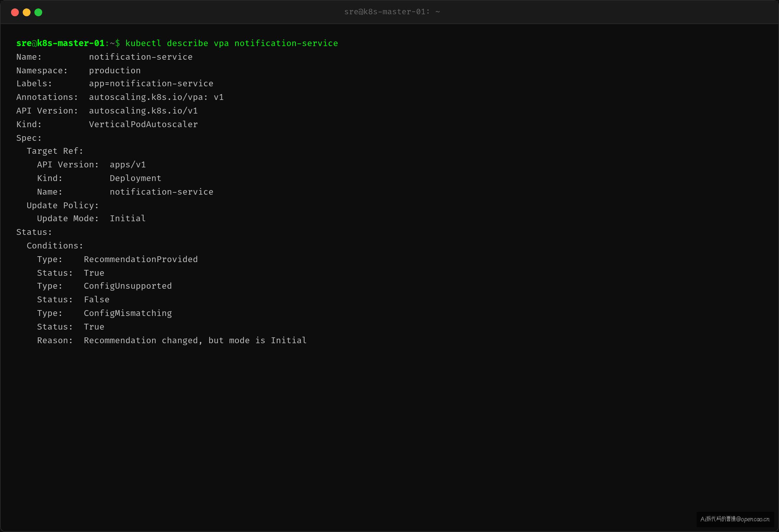Click the yellow minimize window button
Image resolution: width=779 pixels, height=532 pixels.
(27, 12)
